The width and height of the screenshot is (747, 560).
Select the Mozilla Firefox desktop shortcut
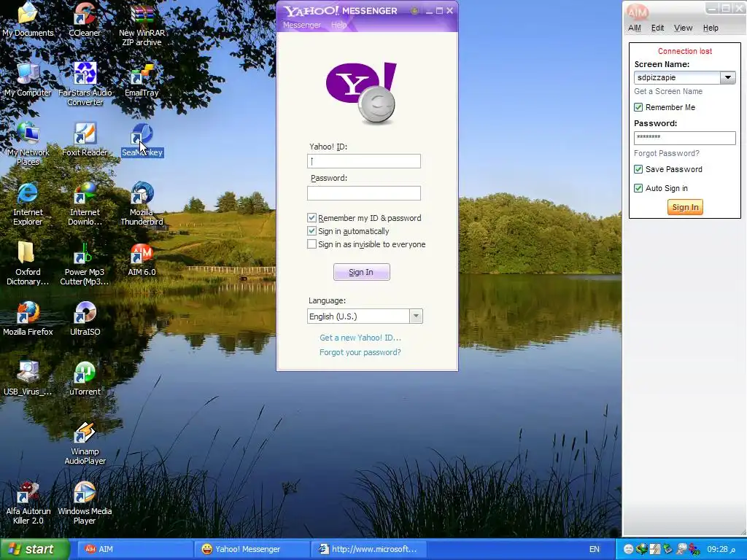28,318
